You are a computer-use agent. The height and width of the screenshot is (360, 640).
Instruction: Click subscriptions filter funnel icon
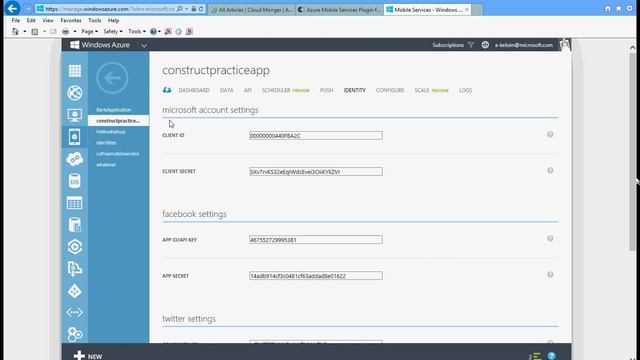[x=471, y=45]
